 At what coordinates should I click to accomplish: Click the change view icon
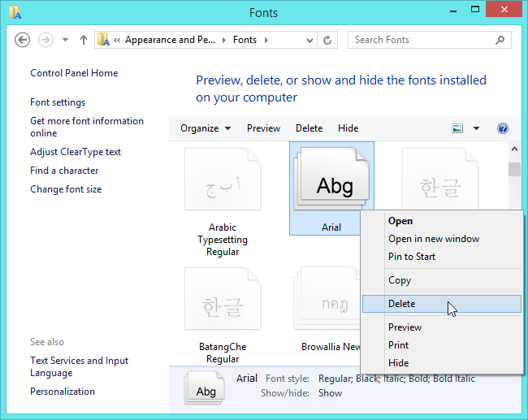457,128
